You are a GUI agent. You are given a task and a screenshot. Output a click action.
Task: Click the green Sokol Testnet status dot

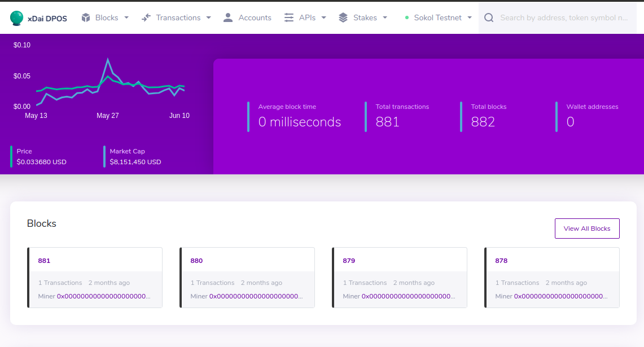point(406,17)
